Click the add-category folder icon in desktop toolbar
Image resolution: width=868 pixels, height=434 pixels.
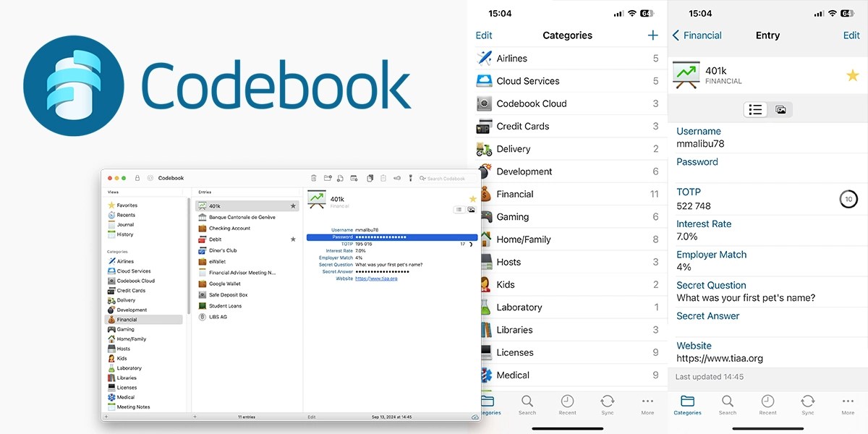pyautogui.click(x=328, y=178)
